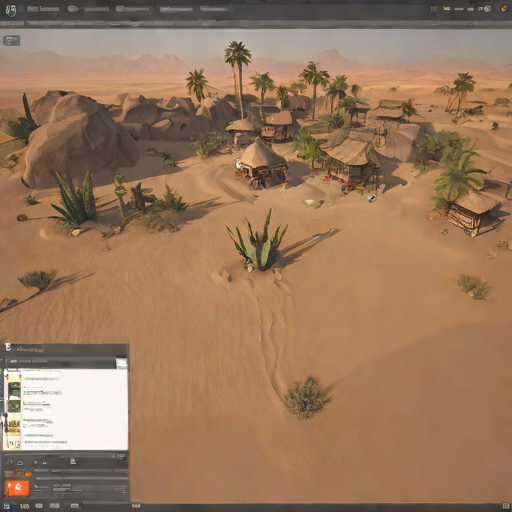Click the tag-shaped icon below the asset list
The height and width of the screenshot is (512, 512).
tap(10, 462)
